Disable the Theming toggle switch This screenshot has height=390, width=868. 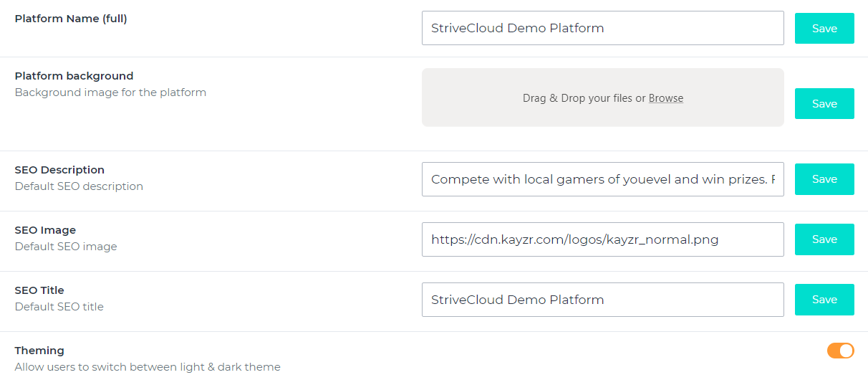coord(840,351)
